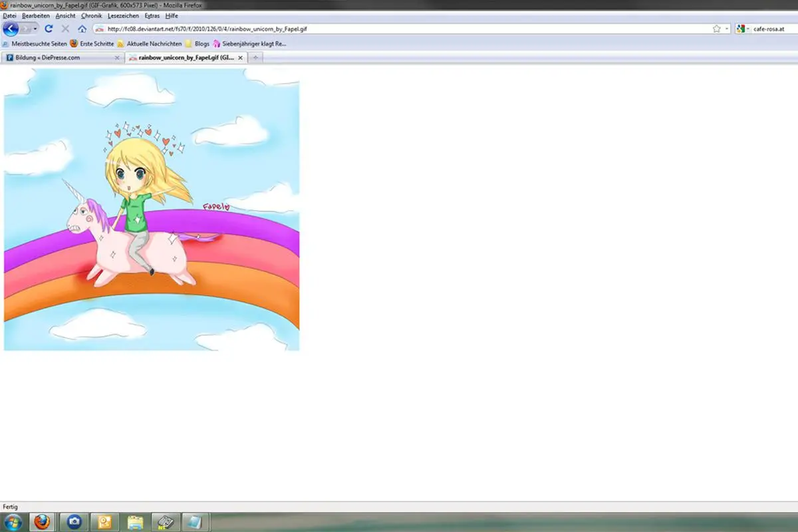The height and width of the screenshot is (532, 798).
Task: Open the Google search engine selector dropdown
Action: click(741, 29)
